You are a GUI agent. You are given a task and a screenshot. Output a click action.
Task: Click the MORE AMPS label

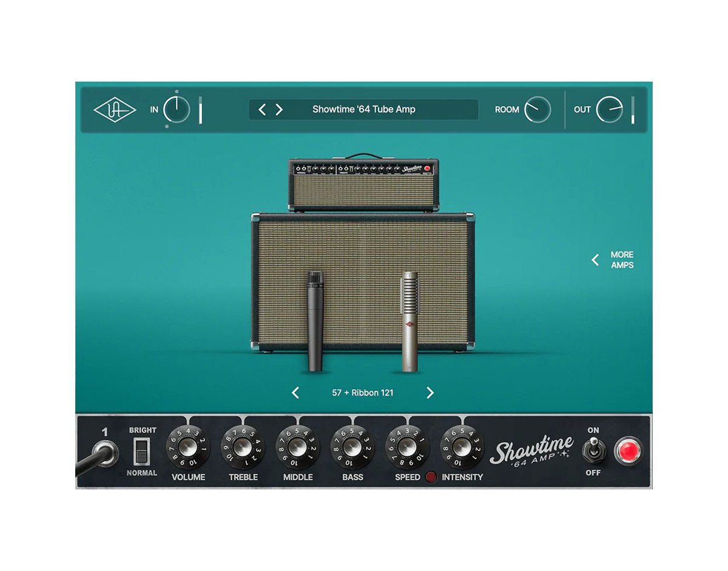pos(622,260)
